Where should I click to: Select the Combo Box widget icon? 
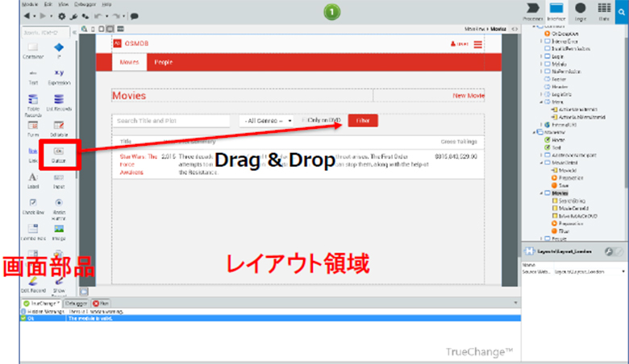[33, 229]
